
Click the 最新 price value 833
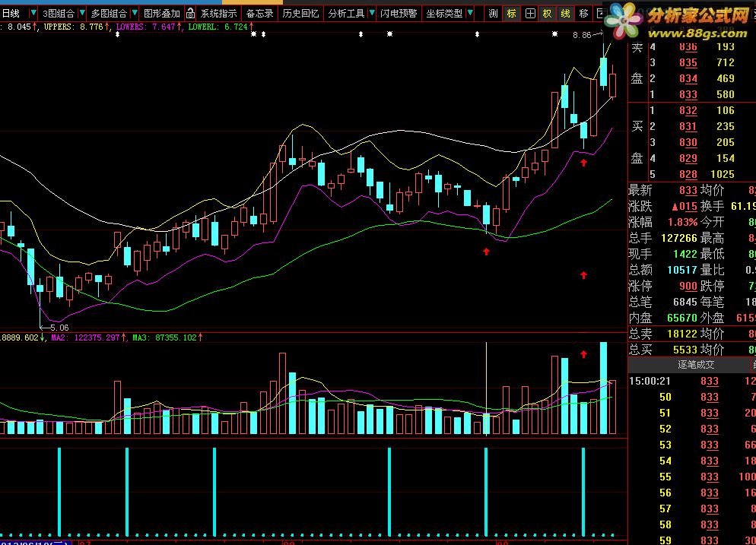[x=688, y=190]
